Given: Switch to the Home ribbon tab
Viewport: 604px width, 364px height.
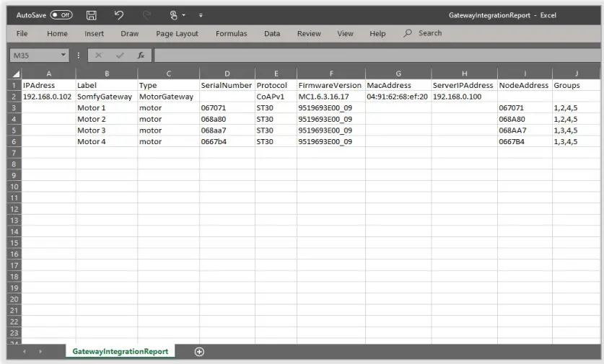Looking at the screenshot, I should click(x=58, y=33).
